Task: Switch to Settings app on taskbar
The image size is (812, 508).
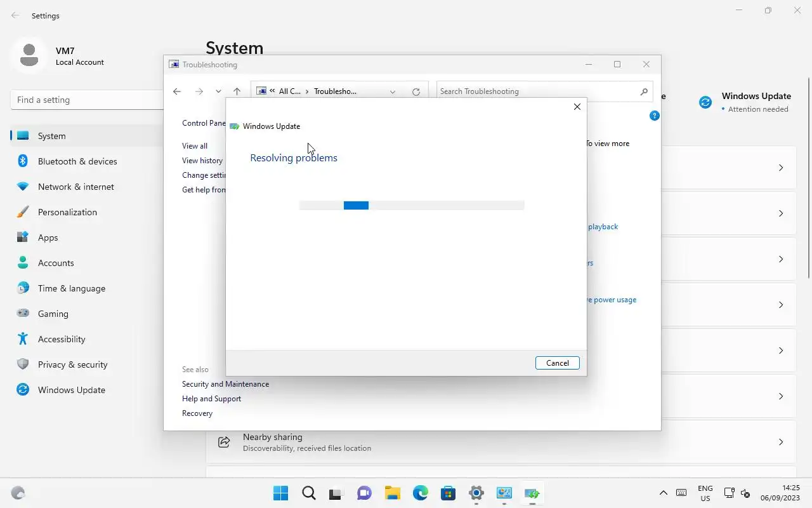Action: pos(476,493)
